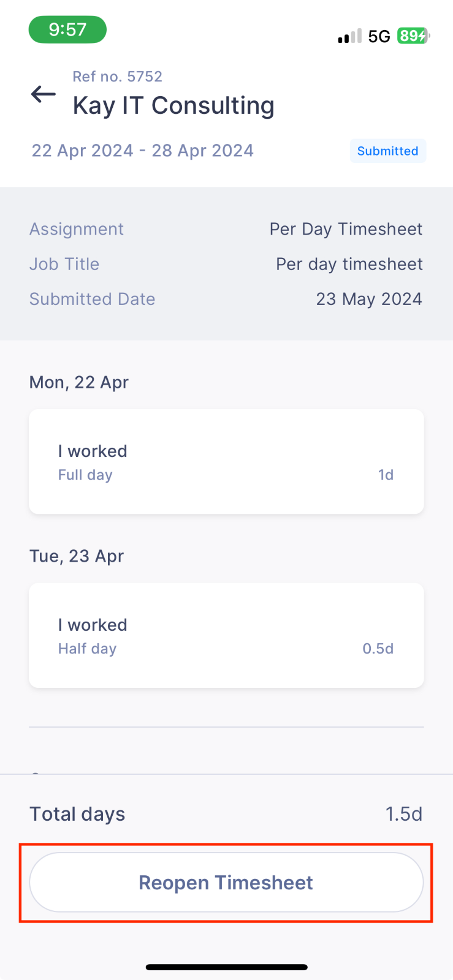
Task: Tap the 0.5d duration on Tuesday card
Action: click(x=378, y=649)
